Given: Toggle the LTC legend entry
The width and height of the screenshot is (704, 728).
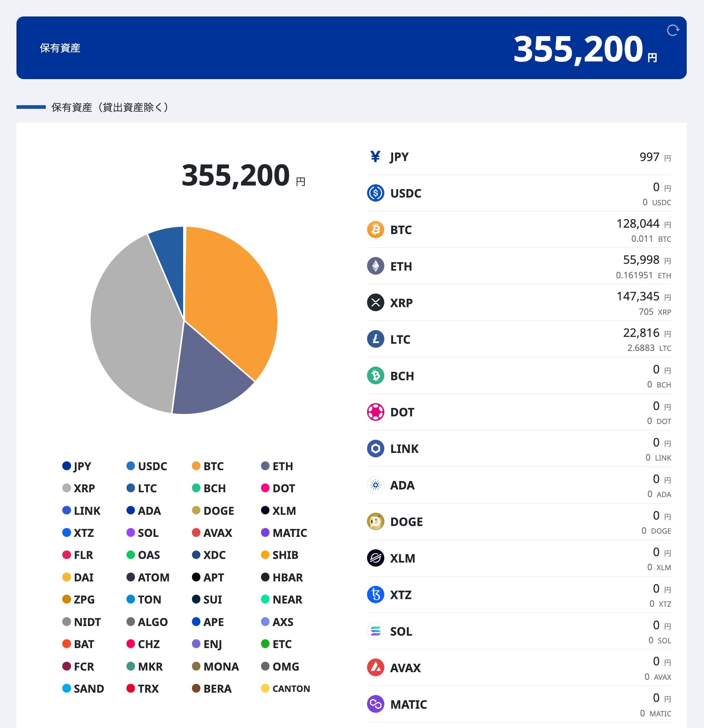Looking at the screenshot, I should pos(141,488).
